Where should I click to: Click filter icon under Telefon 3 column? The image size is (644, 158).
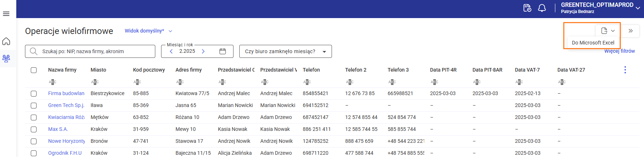click(x=392, y=82)
